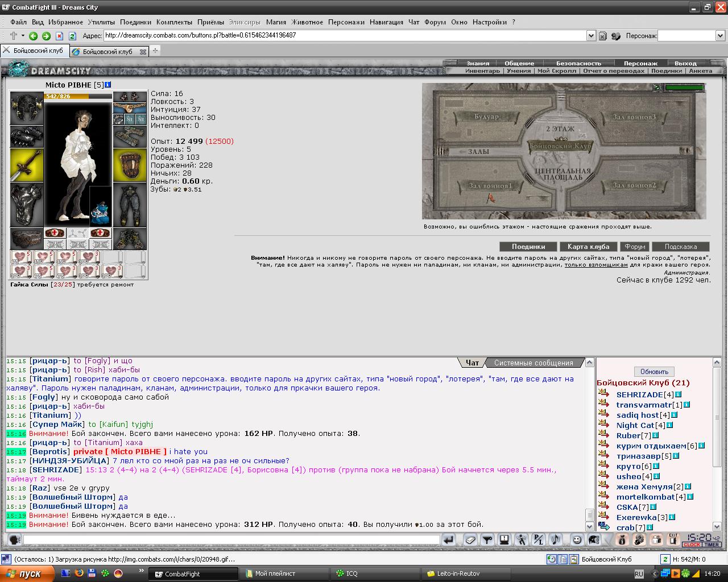Click the green back navigation arrow
Screen dimensions: 728x582
[33, 36]
